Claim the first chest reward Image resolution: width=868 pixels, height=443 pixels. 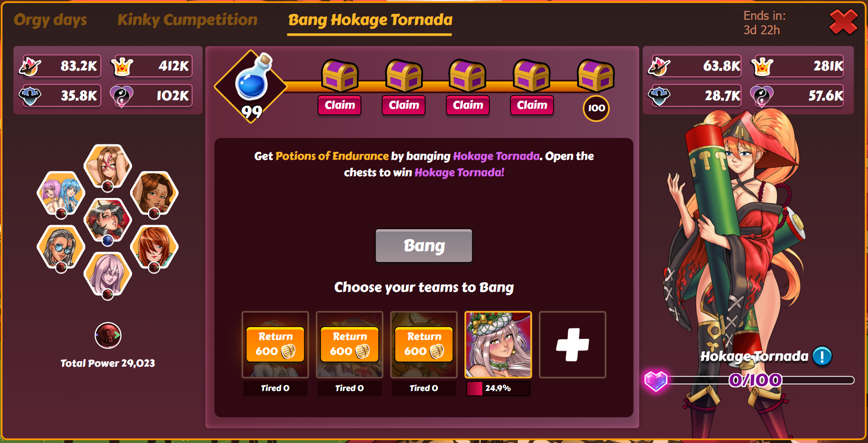(340, 105)
